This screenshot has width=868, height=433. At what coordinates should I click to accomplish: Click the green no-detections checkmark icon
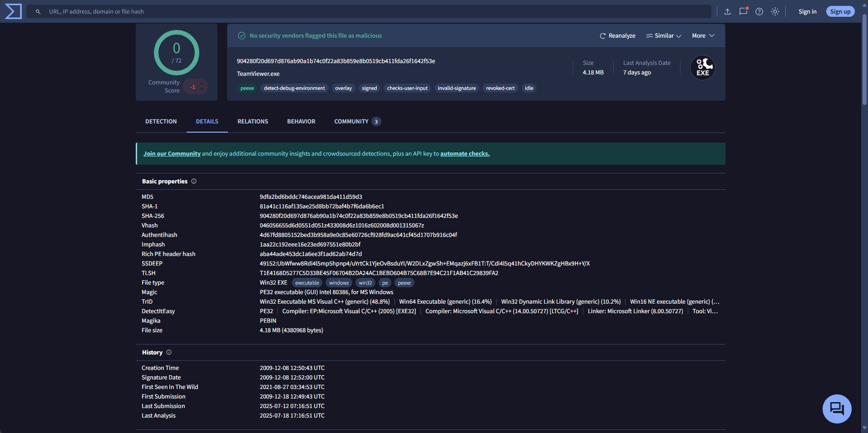[x=242, y=35]
